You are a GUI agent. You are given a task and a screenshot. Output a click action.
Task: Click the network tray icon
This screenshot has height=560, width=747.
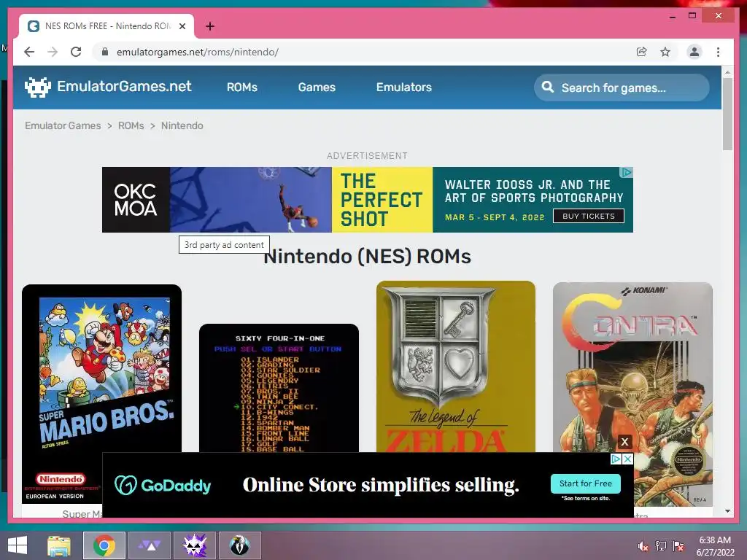click(660, 546)
